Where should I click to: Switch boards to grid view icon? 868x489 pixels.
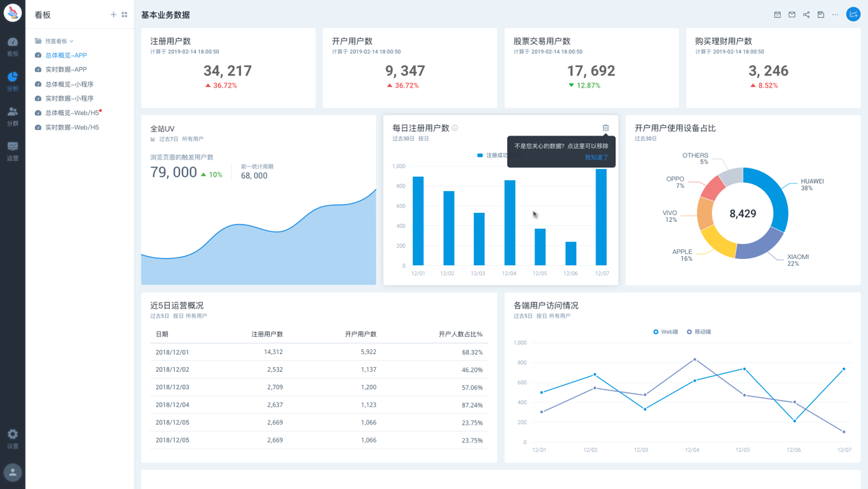coord(125,14)
